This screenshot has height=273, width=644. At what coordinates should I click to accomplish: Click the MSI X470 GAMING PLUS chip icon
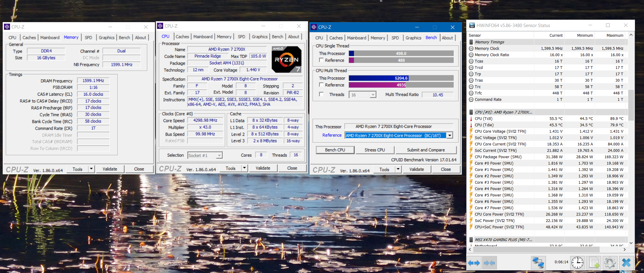(471, 240)
